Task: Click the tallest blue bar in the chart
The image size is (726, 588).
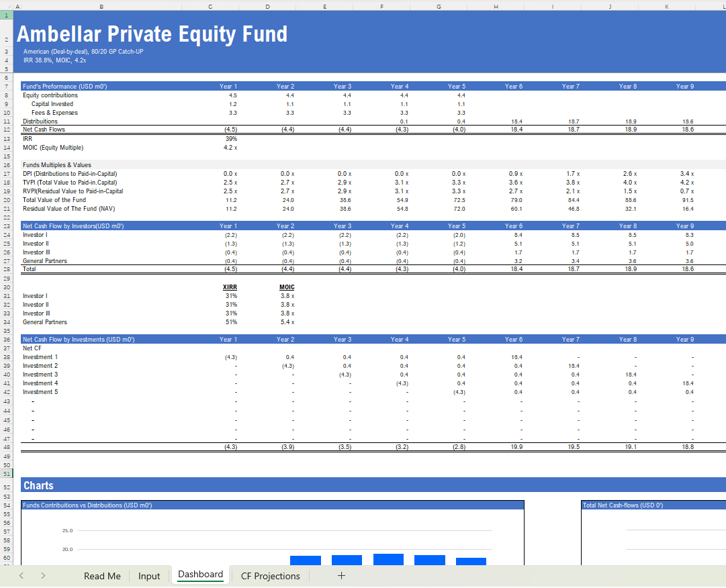Action: coord(388,559)
